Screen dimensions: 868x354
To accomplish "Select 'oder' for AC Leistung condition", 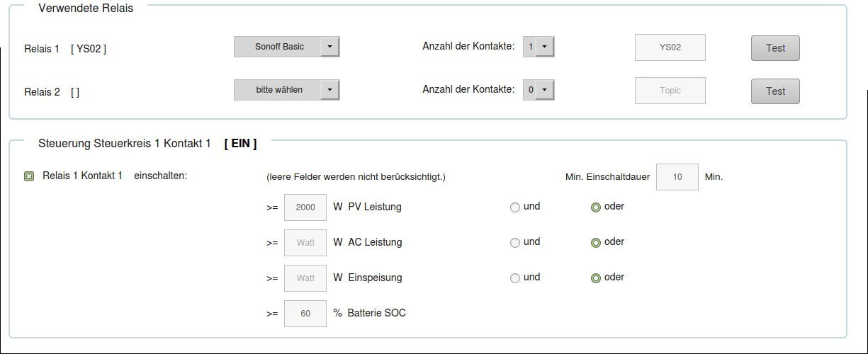I will tap(596, 243).
